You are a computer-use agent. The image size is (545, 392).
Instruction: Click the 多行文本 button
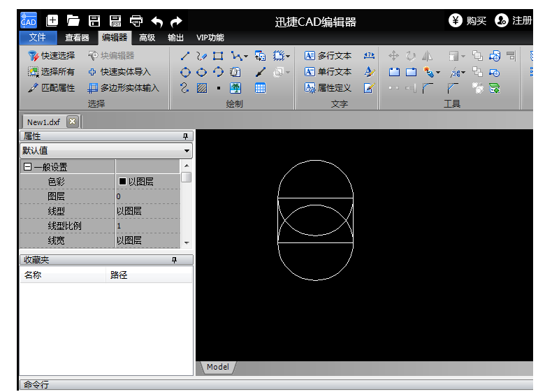point(328,56)
